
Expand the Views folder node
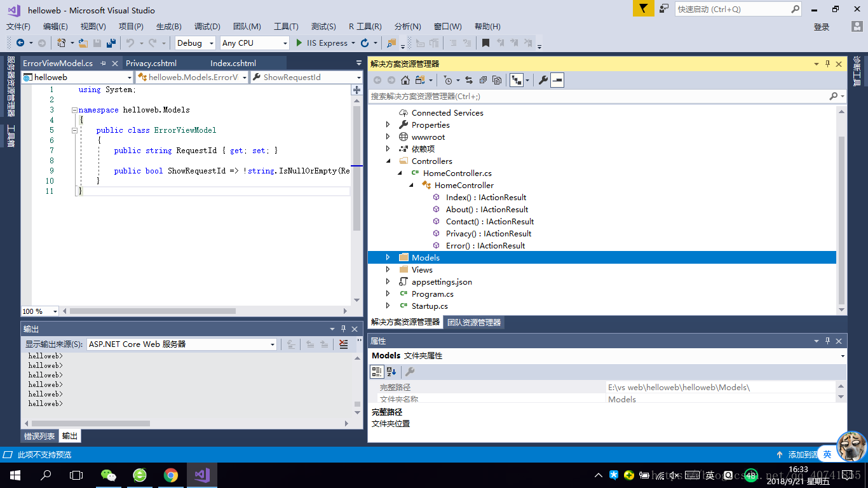click(388, 269)
